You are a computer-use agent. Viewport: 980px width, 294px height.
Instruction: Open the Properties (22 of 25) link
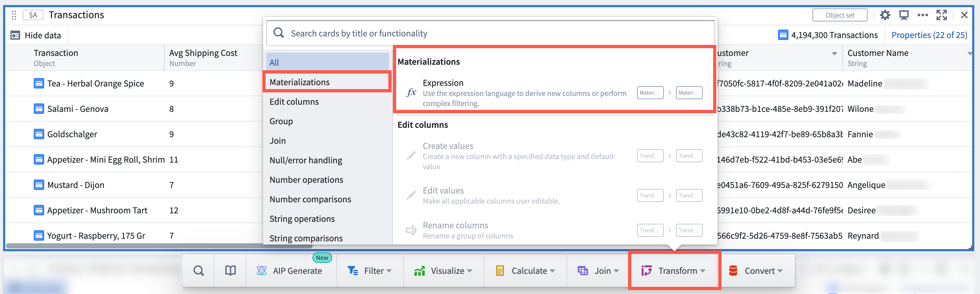point(929,35)
